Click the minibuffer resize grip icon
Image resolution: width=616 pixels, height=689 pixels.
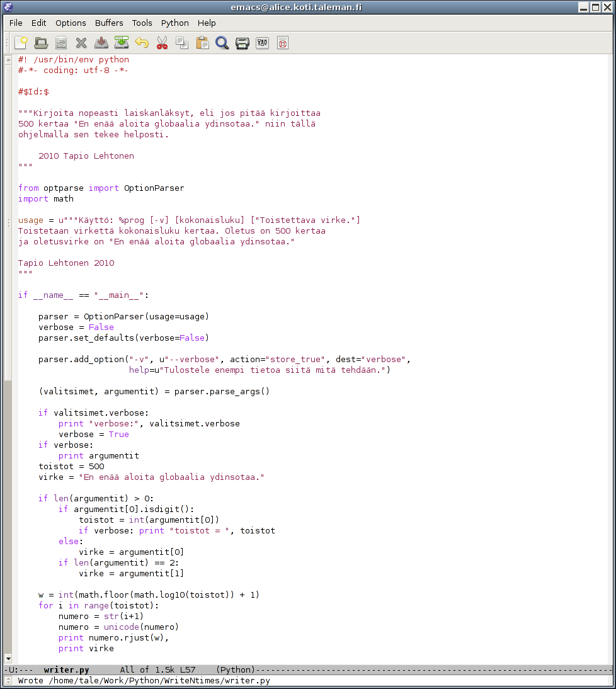coord(8,681)
